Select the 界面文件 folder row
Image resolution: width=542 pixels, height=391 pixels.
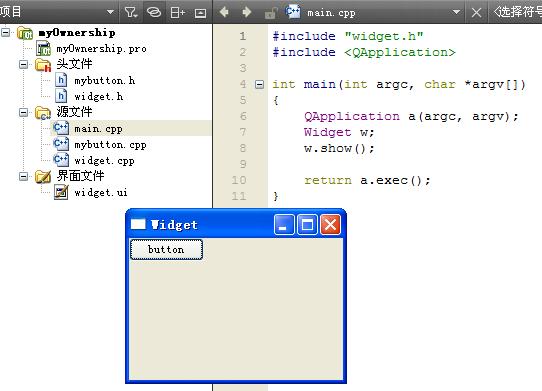tap(80, 176)
